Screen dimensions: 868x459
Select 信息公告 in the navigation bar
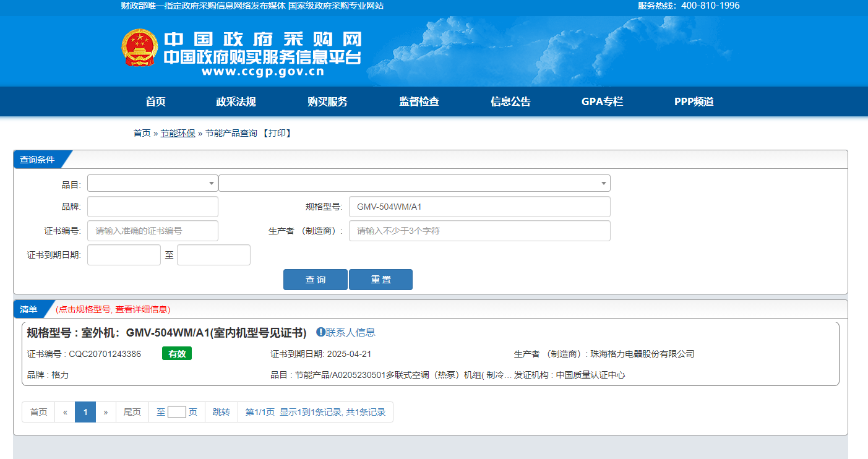pyautogui.click(x=510, y=102)
